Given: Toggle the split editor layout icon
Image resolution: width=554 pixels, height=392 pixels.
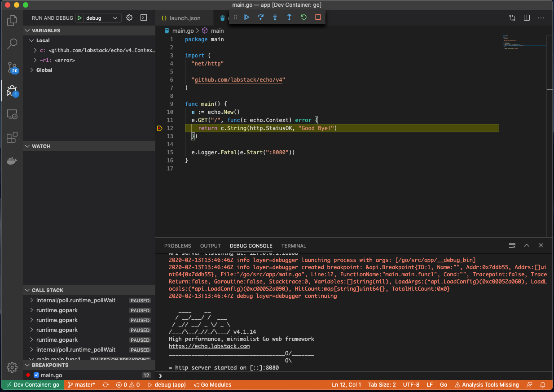Looking at the screenshot, I should pos(527,18).
